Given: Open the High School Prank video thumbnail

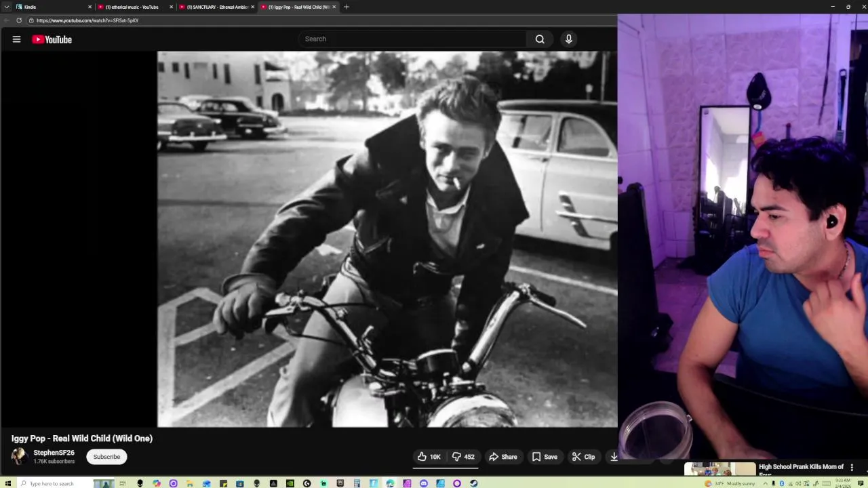Looking at the screenshot, I should click(x=719, y=468).
